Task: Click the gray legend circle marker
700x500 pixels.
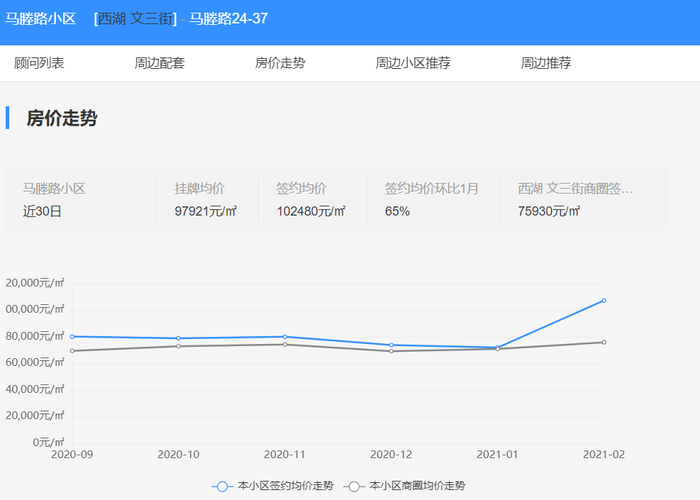Action: [354, 486]
